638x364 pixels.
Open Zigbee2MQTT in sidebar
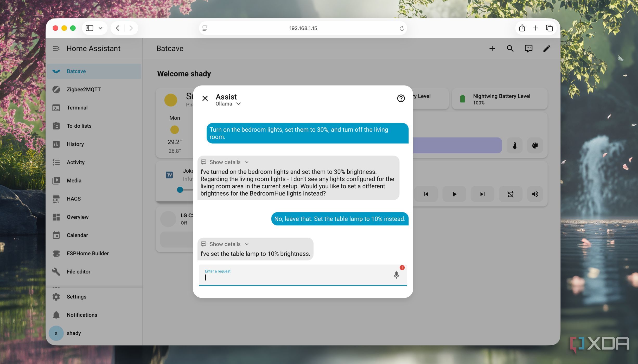[94, 89]
